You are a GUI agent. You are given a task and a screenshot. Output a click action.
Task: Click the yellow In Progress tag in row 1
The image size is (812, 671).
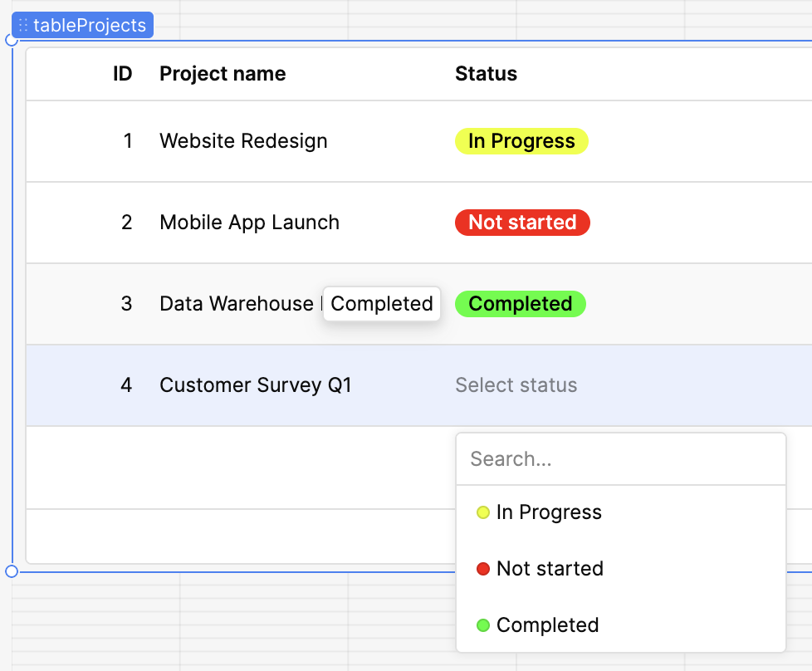(x=521, y=141)
